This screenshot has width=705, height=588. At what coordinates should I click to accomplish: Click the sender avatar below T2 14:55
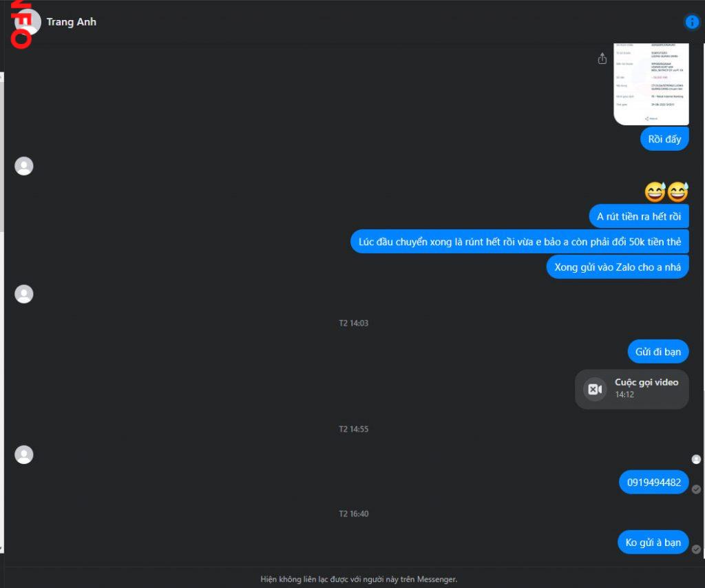pyautogui.click(x=24, y=454)
